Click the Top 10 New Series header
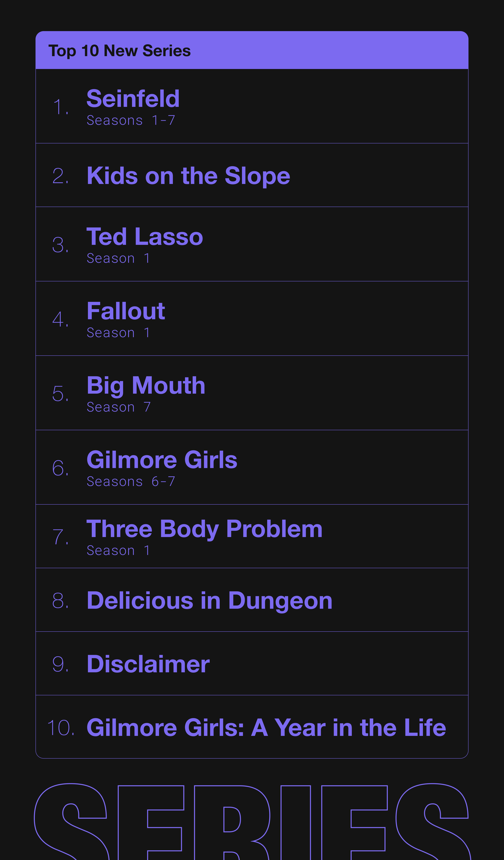This screenshot has width=504, height=860. click(x=119, y=51)
